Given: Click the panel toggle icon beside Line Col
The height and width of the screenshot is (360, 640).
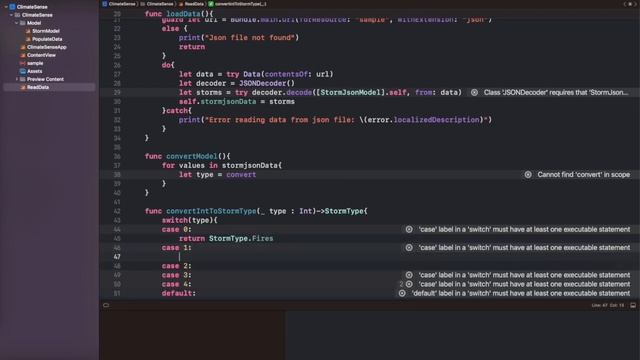Looking at the screenshot, I should click(x=633, y=305).
